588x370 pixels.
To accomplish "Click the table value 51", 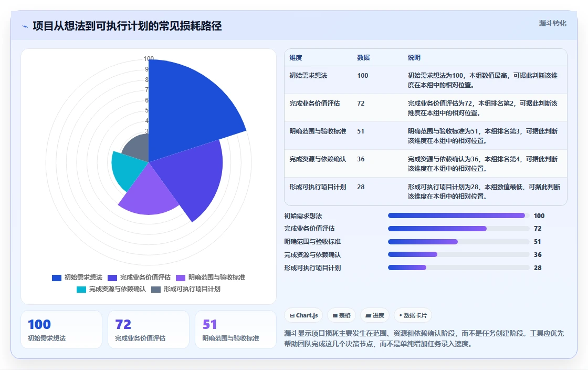I will click(361, 131).
